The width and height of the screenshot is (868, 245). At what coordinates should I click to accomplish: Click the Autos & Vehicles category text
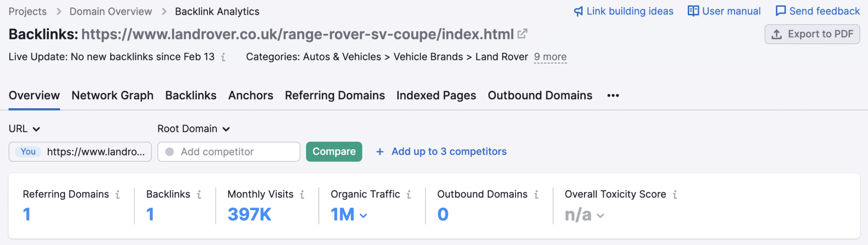click(342, 57)
